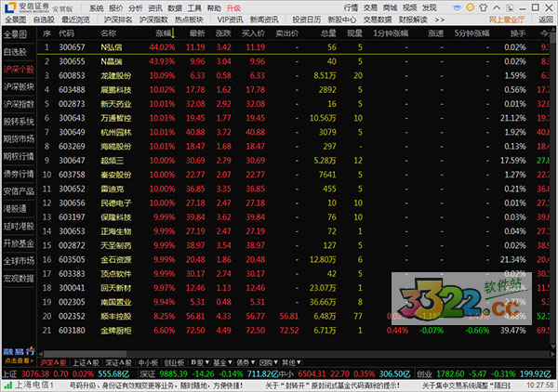Image resolution: width=558 pixels, height=392 pixels.
Task: Click the red 升级 menu item
Action: [233, 7]
